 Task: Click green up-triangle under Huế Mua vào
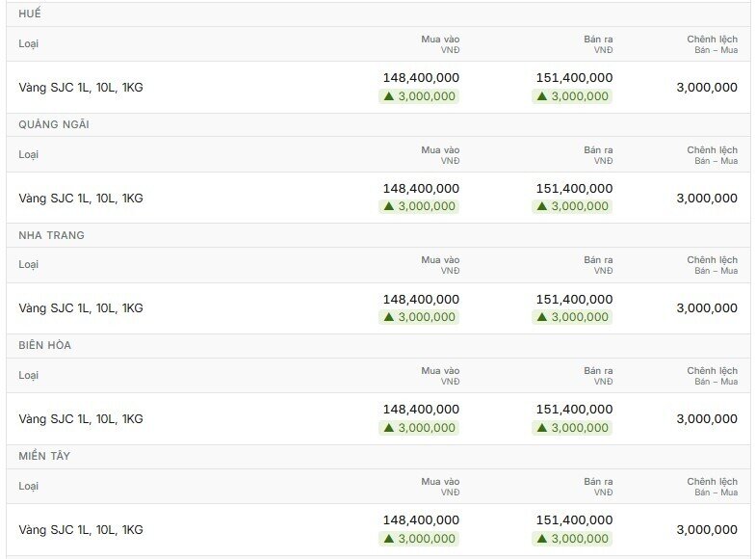389,96
